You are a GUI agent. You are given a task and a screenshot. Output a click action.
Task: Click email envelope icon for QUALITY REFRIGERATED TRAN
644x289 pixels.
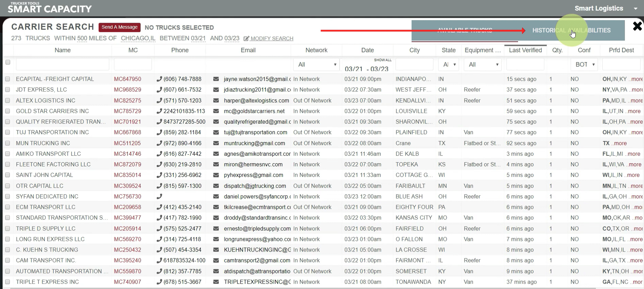pos(216,122)
